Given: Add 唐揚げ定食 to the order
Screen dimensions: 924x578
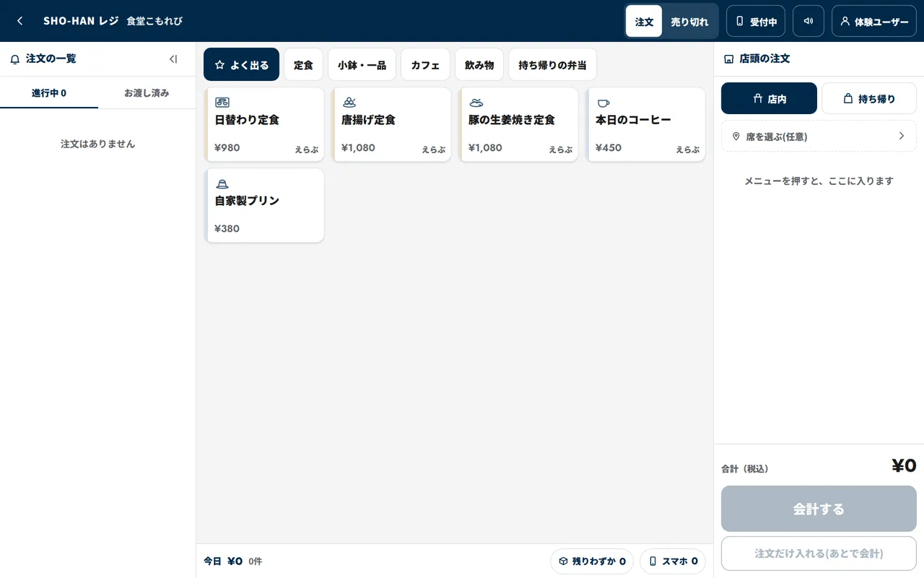Looking at the screenshot, I should pos(391,124).
